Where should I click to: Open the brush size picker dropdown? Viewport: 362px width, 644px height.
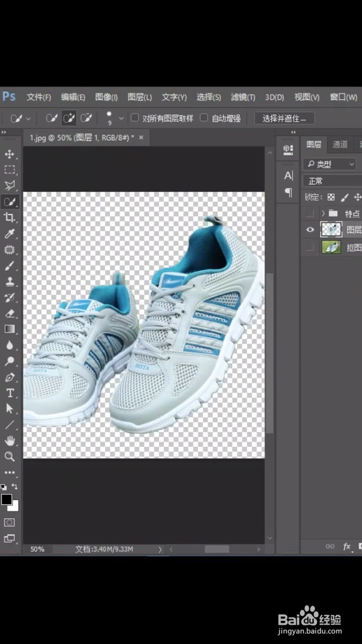pos(121,118)
